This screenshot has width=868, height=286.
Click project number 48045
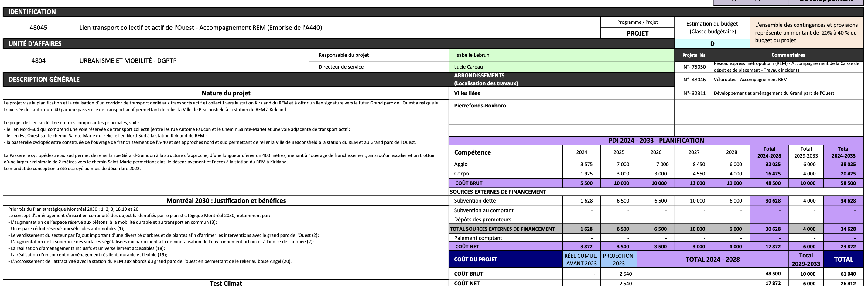38,28
